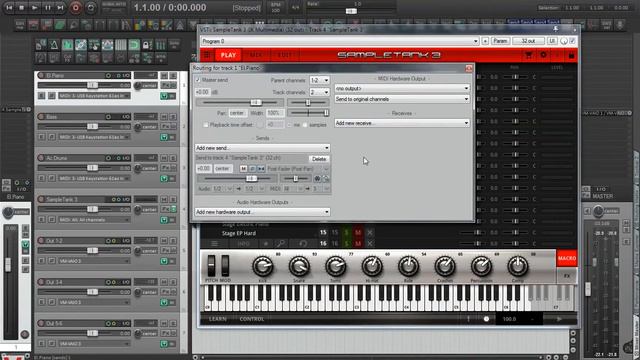This screenshot has height=360, width=640.
Task: Solo the Bass track
Action: (173, 117)
